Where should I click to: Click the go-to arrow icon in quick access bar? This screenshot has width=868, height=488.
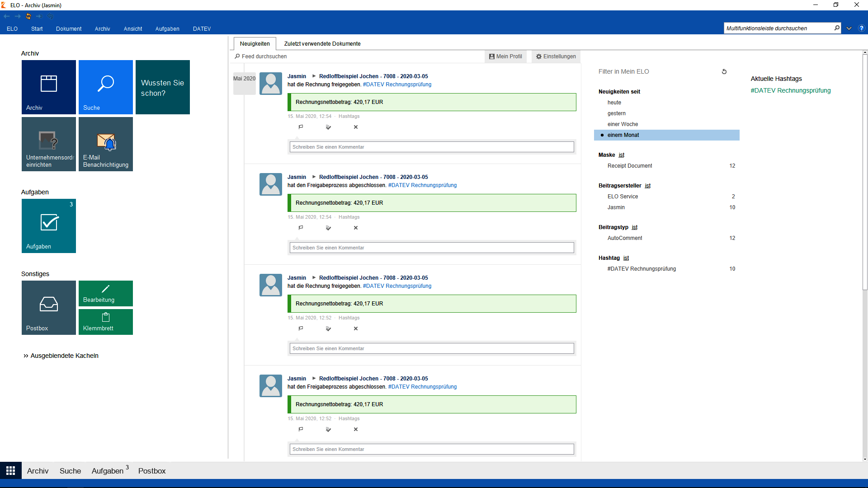coord(39,16)
